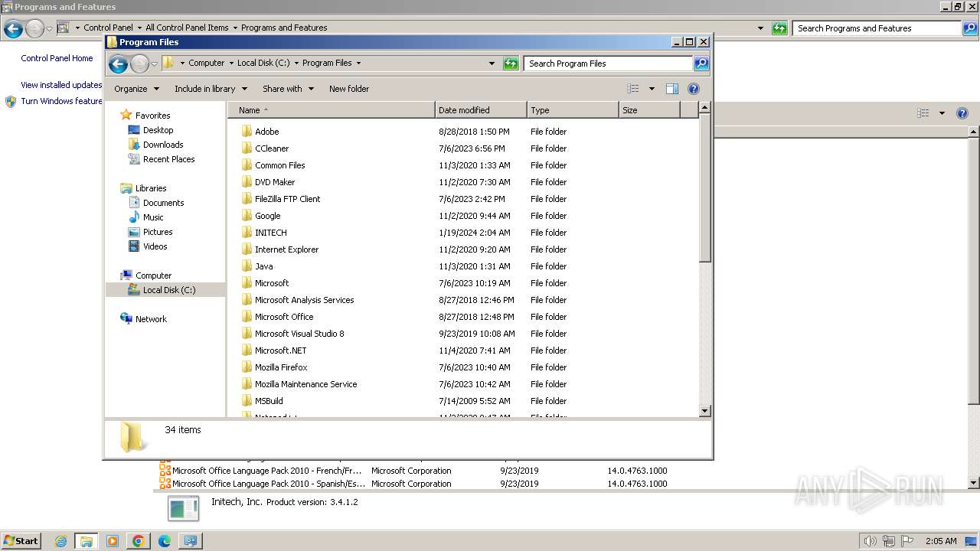Click Program Files breadcrumb segment
Image resolution: width=980 pixels, height=551 pixels.
(327, 64)
